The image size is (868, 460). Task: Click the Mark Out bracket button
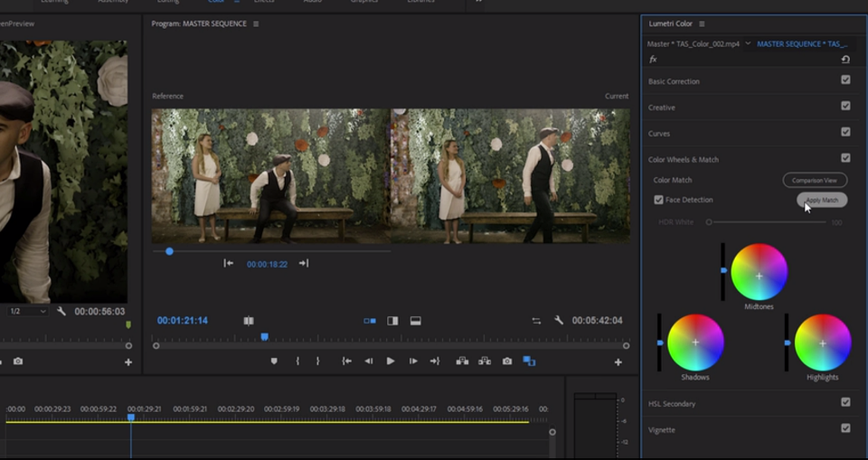[x=317, y=361]
